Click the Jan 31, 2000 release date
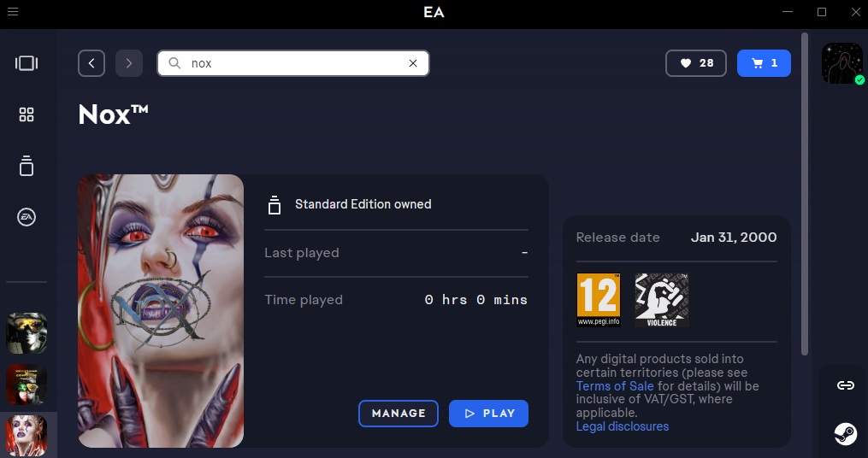This screenshot has height=458, width=868. (734, 238)
